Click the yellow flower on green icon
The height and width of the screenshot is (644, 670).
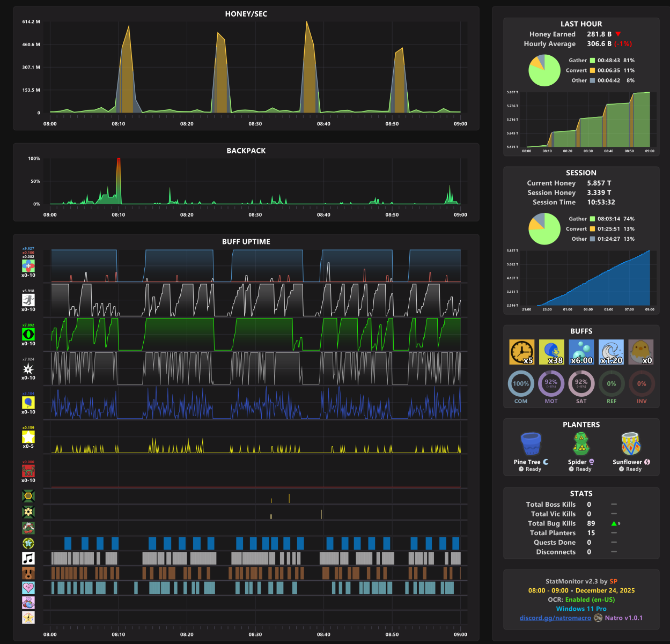pyautogui.click(x=28, y=512)
